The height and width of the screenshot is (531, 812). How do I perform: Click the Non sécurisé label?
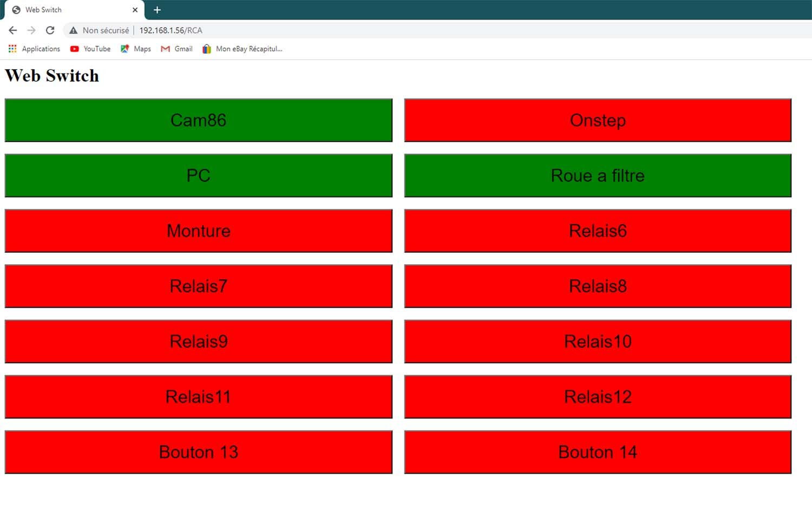pyautogui.click(x=106, y=30)
